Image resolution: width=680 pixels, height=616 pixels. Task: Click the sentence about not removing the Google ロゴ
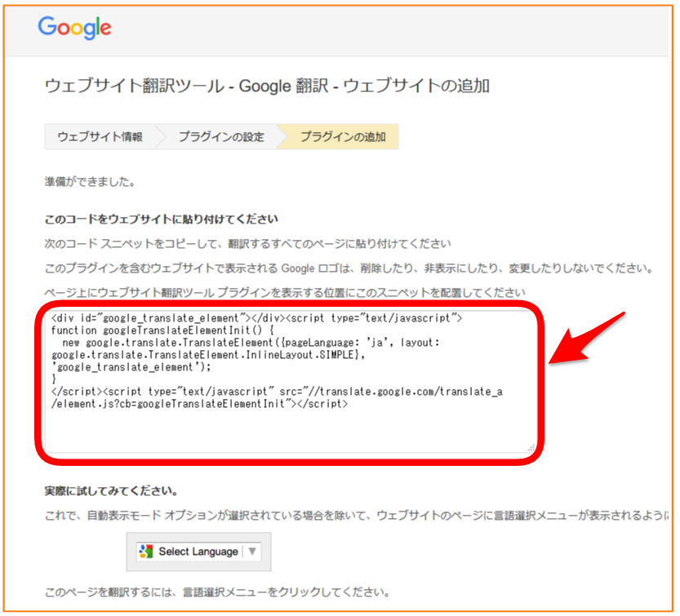coord(349,268)
